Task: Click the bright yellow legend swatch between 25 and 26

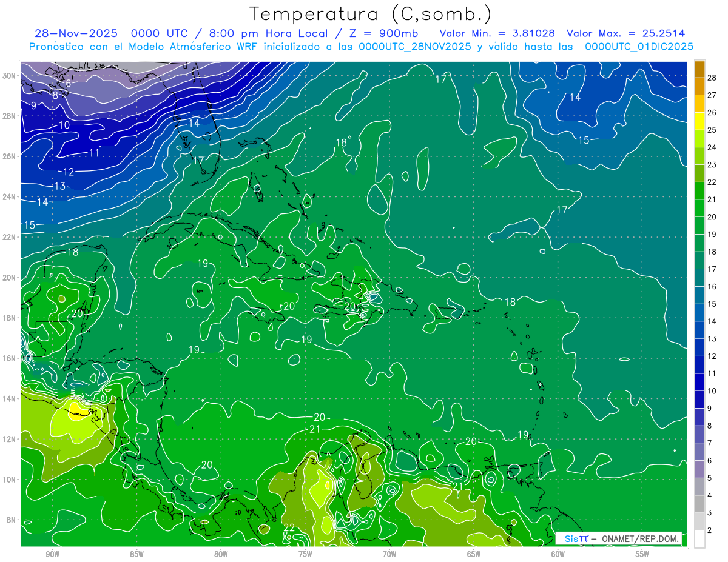Action: click(x=700, y=121)
